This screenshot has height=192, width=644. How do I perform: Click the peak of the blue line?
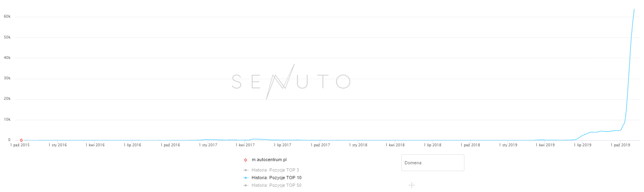634,9
